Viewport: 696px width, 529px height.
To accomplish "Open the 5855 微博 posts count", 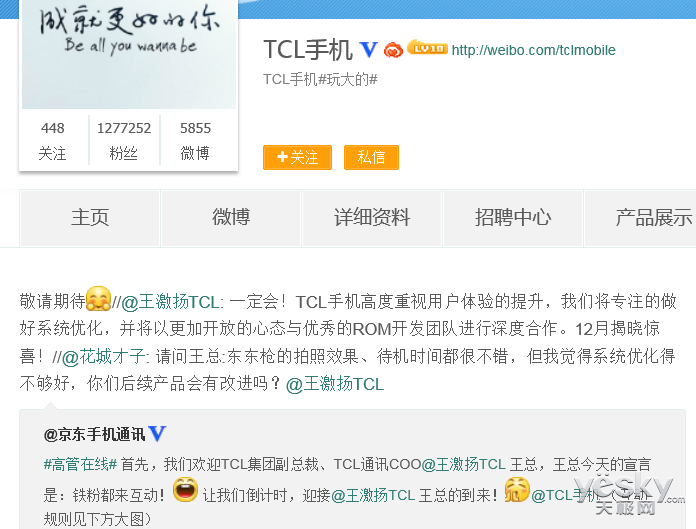I will pyautogui.click(x=195, y=140).
